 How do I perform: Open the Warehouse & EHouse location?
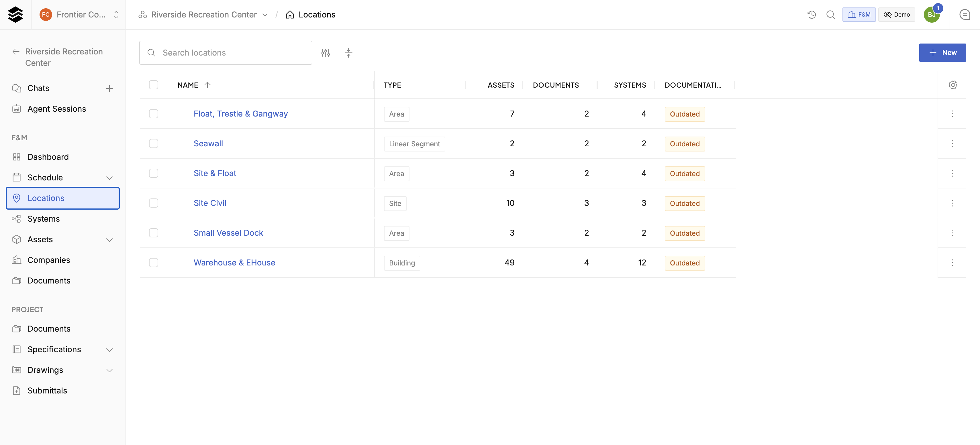(x=234, y=262)
